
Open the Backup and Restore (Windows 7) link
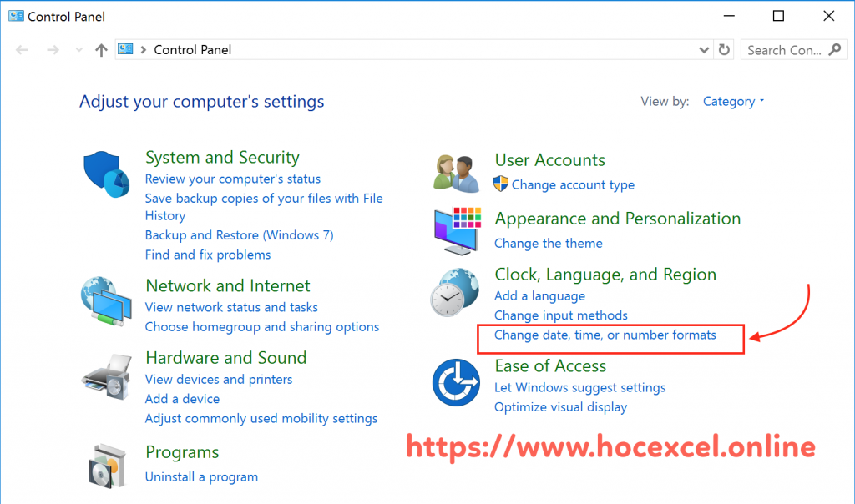(x=239, y=235)
